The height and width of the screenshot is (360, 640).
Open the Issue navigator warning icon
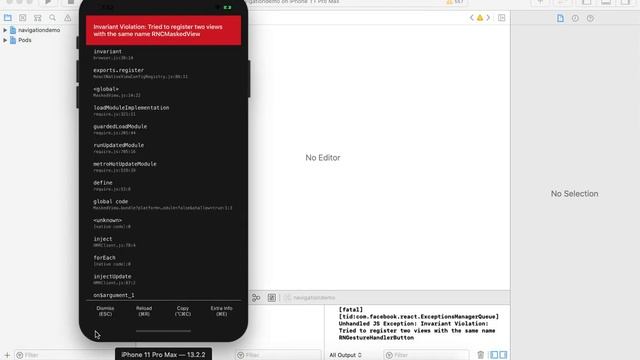pyautogui.click(x=68, y=18)
